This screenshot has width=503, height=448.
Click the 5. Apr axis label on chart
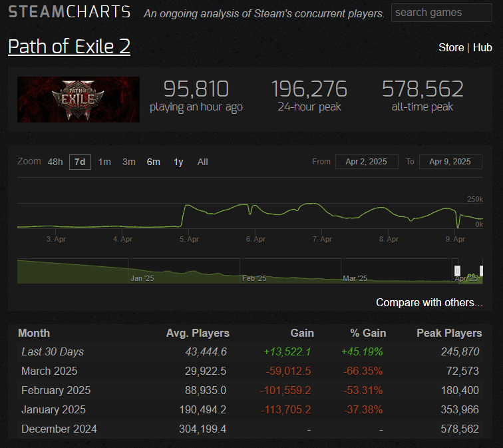[189, 239]
